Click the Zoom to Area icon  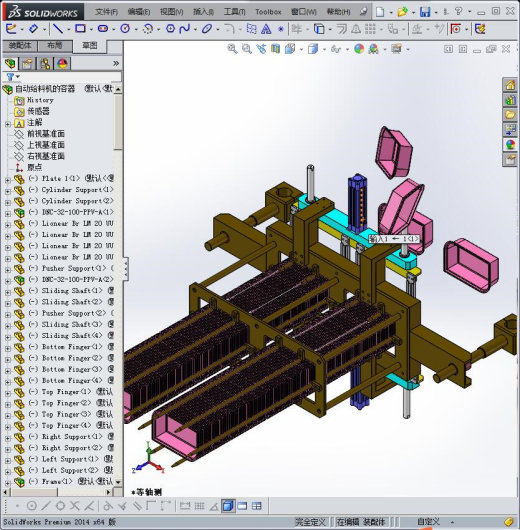[x=246, y=49]
